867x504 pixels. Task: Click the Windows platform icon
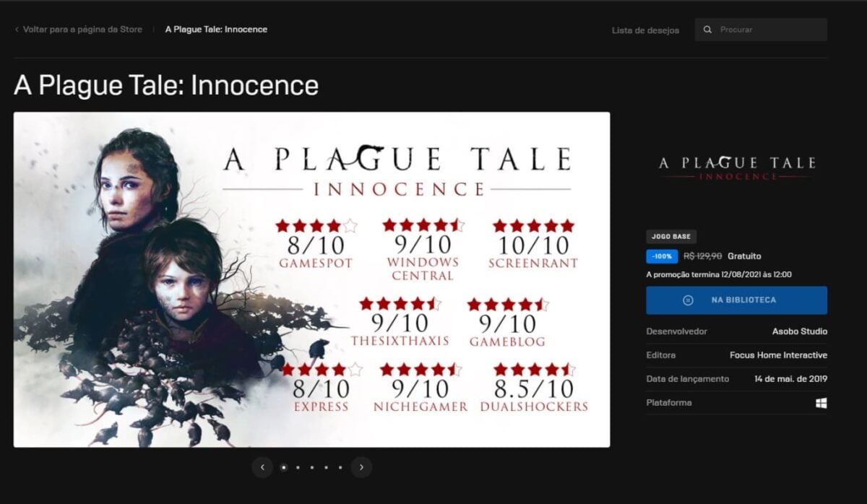pos(821,403)
